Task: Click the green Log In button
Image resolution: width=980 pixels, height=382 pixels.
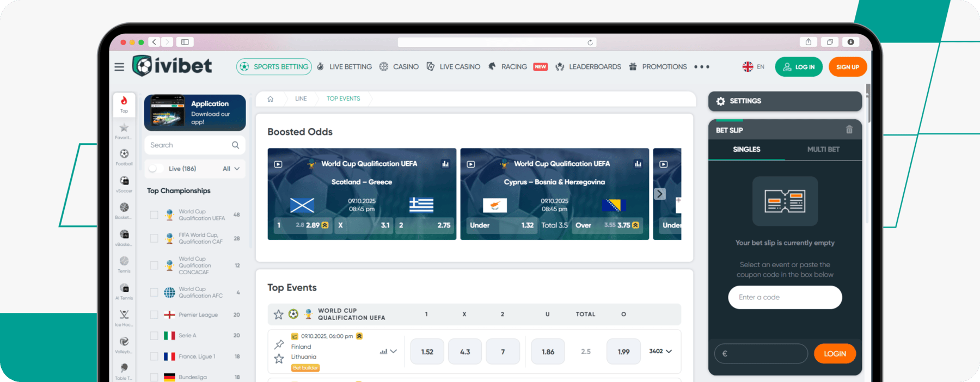Action: coord(799,67)
